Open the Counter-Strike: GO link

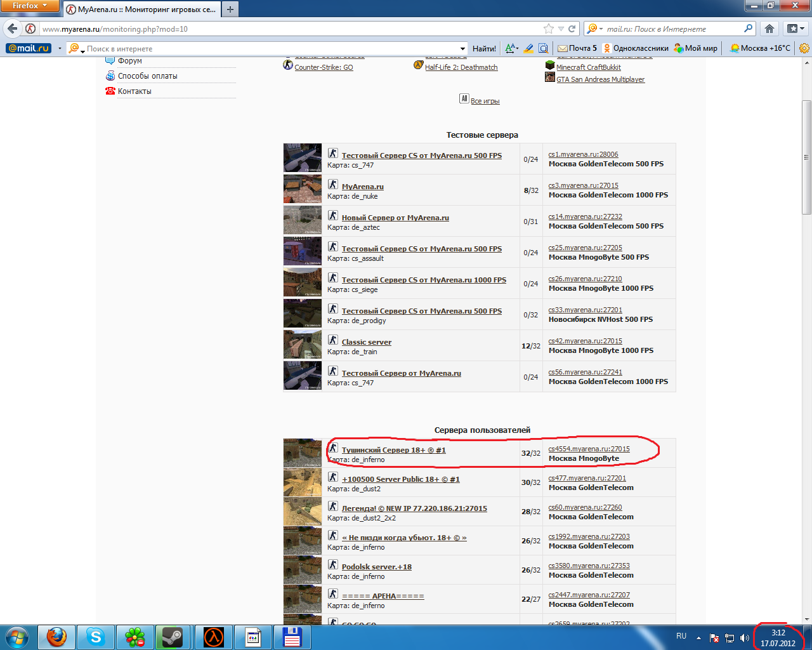click(x=324, y=67)
